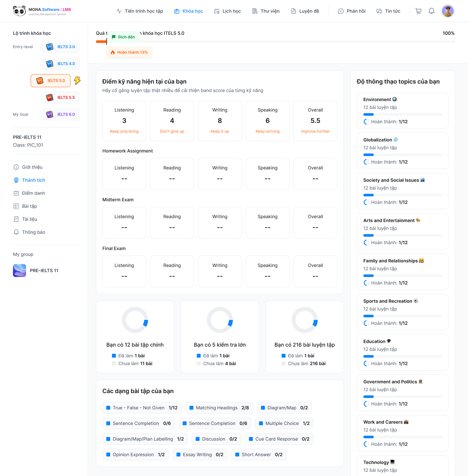This screenshot has height=476, width=468.
Task: Click the notification bell icon
Action: (431, 11)
